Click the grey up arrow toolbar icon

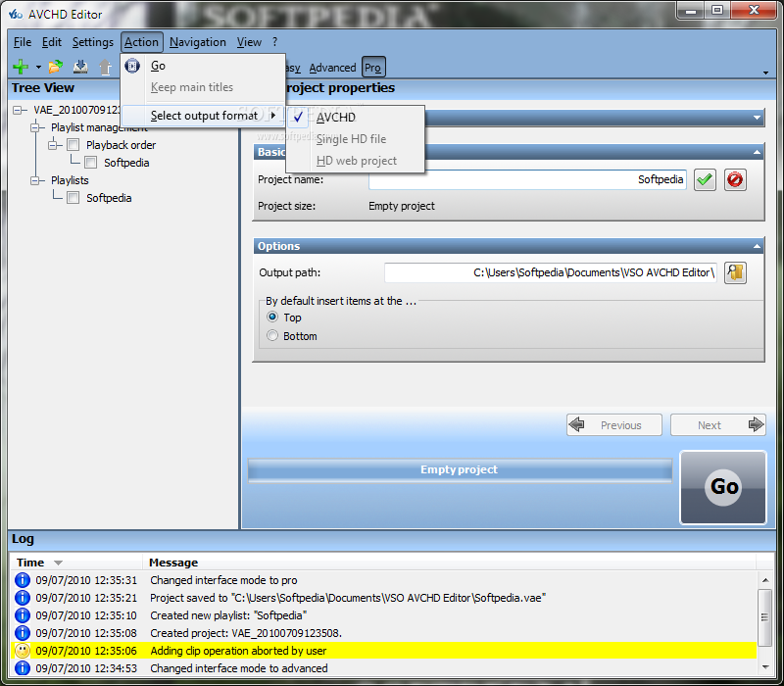coord(105,67)
